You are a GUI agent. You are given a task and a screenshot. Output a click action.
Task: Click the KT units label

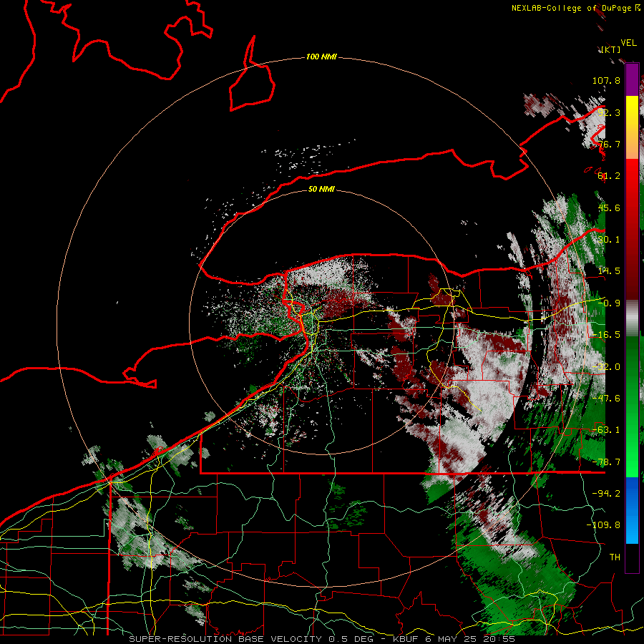tap(610, 50)
